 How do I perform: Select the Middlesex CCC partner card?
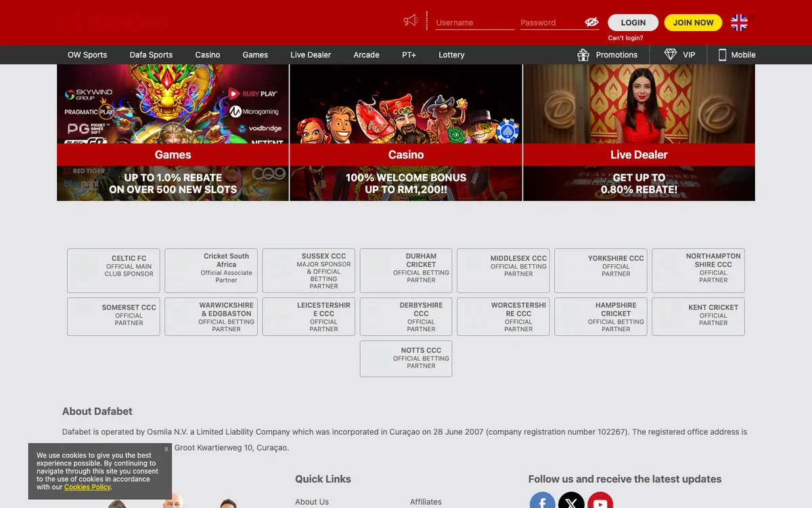click(x=503, y=270)
